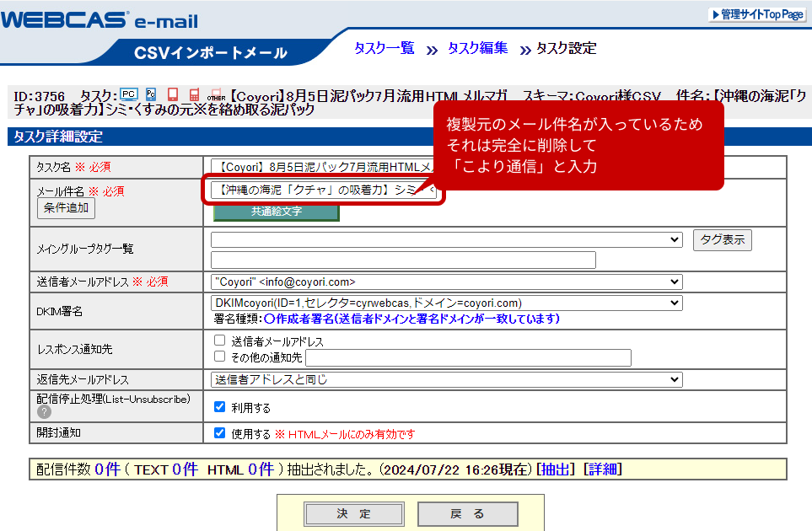Click the タスク設定 breadcrumb text
This screenshot has width=812, height=531.
[567, 48]
